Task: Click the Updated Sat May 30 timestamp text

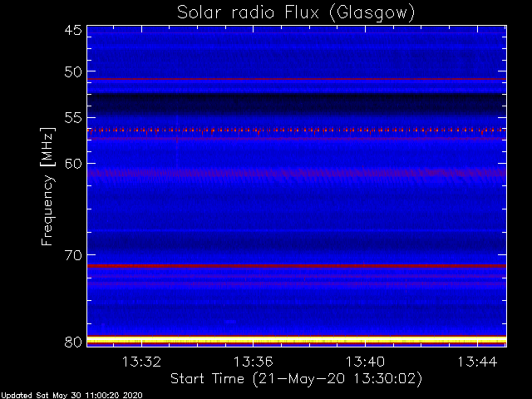Action: click(72, 396)
